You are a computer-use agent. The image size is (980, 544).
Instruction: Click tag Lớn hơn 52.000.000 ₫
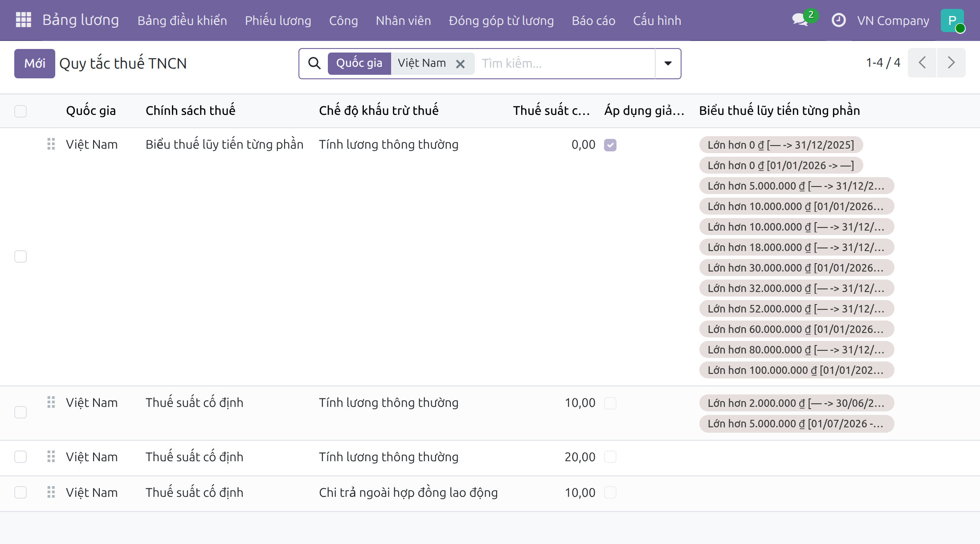point(796,309)
